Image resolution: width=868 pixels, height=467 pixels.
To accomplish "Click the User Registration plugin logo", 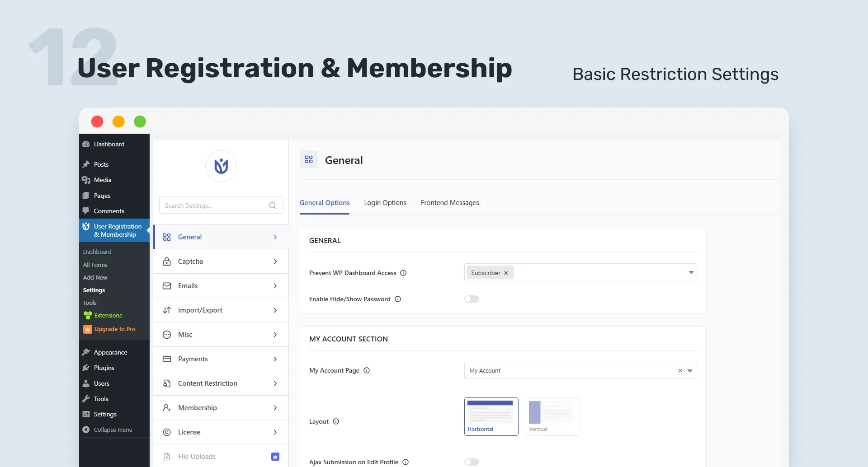I will (221, 166).
